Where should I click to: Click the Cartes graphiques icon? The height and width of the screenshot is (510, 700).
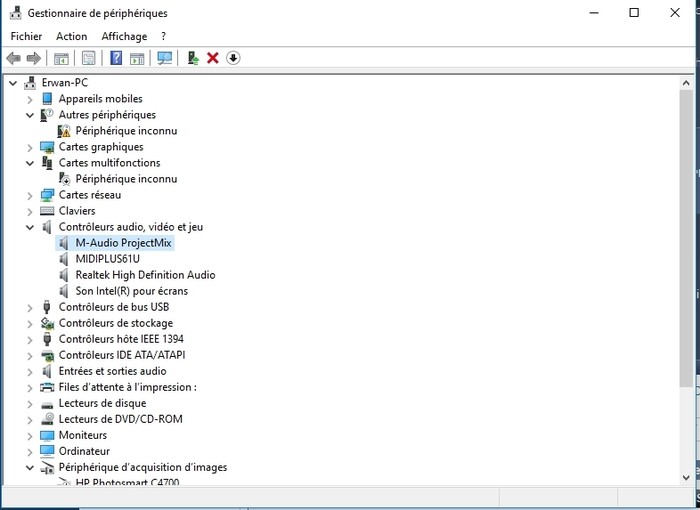(x=47, y=147)
